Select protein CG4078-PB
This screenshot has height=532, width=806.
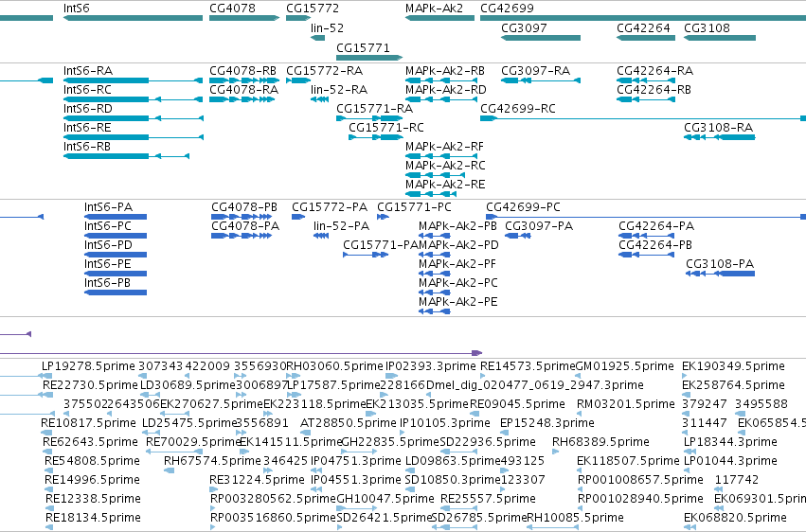coord(244,207)
